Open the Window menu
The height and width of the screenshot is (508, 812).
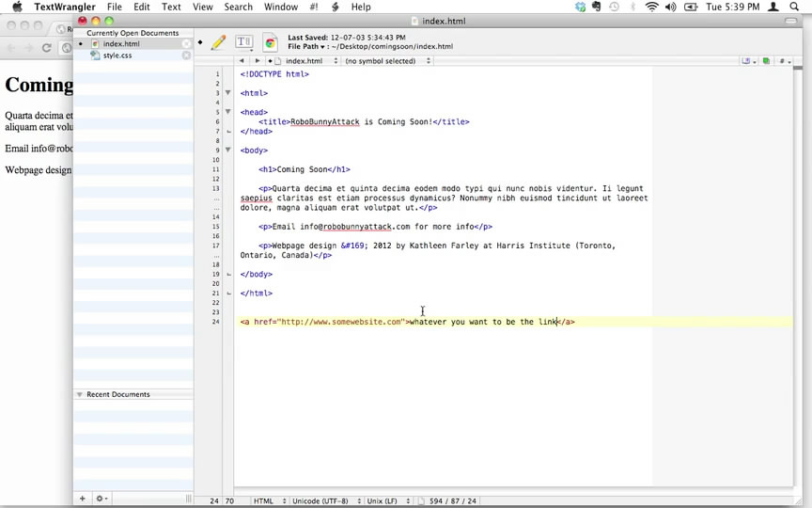pos(281,7)
